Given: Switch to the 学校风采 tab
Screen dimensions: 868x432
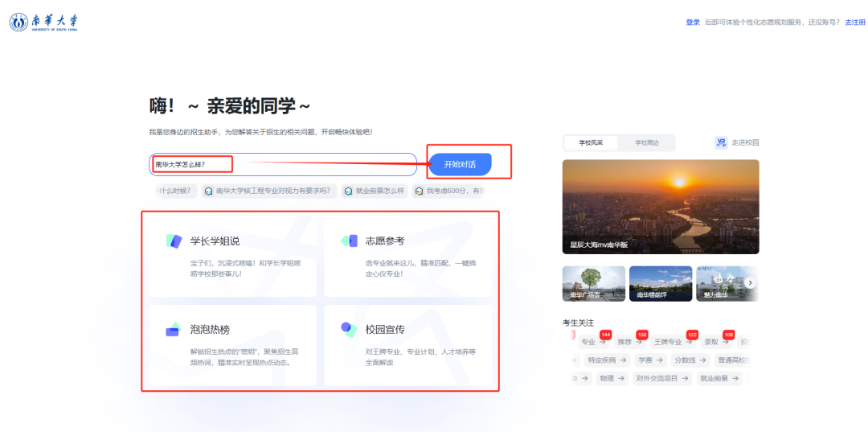Looking at the screenshot, I should pyautogui.click(x=591, y=143).
